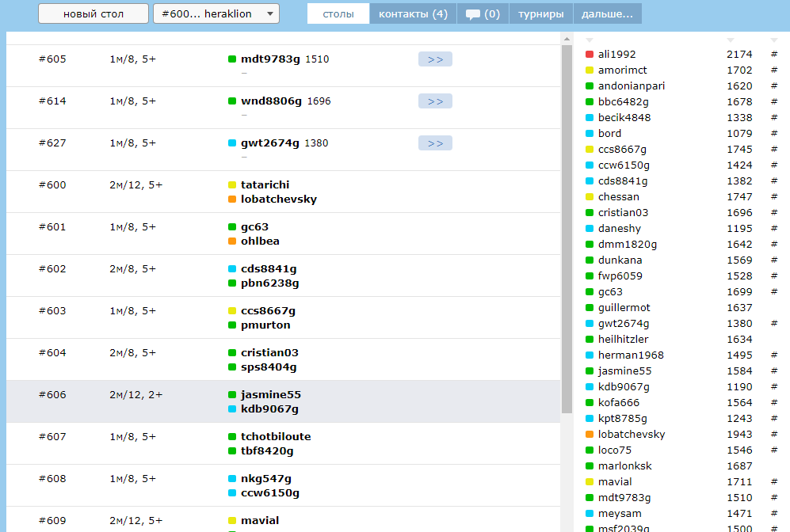790x532 pixels.
Task: Open the дальше... menu
Action: tap(607, 14)
